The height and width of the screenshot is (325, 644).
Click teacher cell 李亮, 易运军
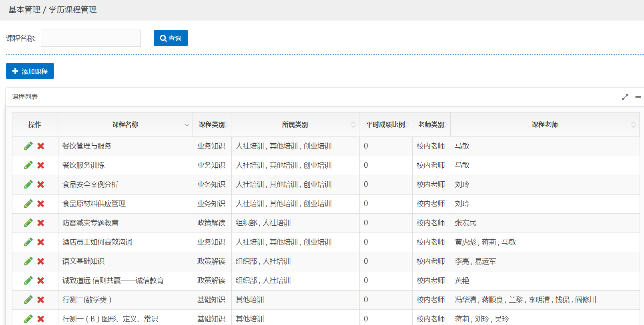545,261
